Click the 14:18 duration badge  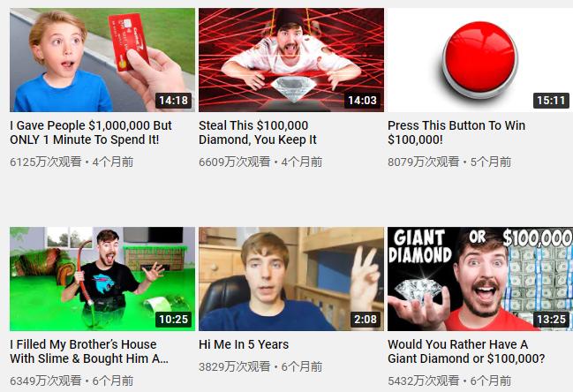tap(174, 100)
